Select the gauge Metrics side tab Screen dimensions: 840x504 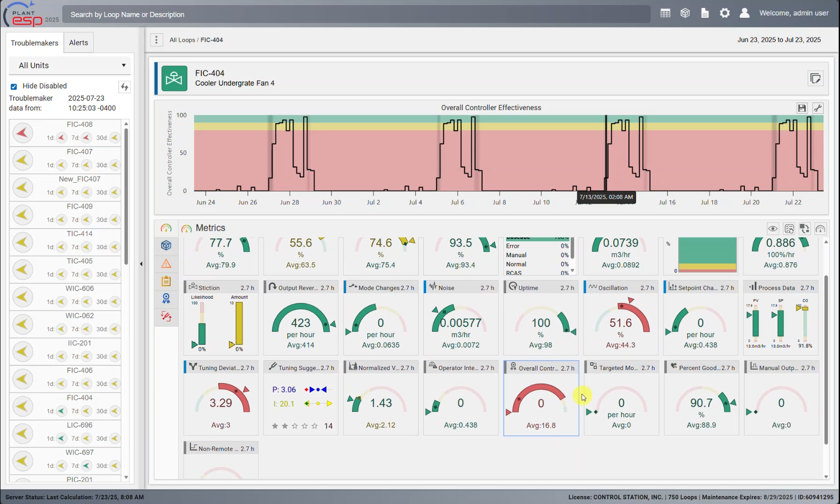(166, 228)
